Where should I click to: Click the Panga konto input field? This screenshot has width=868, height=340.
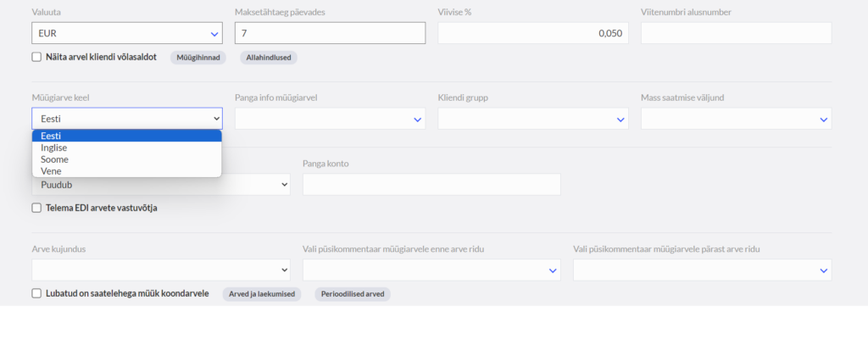(431, 184)
